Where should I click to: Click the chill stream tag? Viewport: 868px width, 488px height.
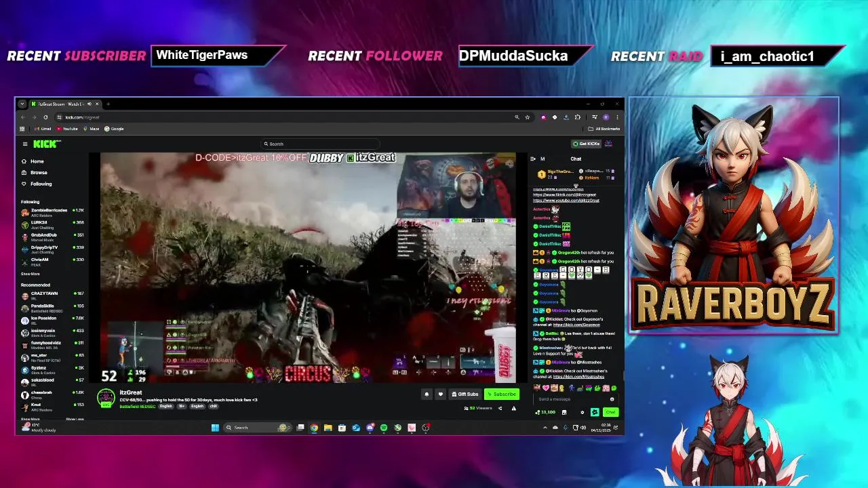[214, 407]
